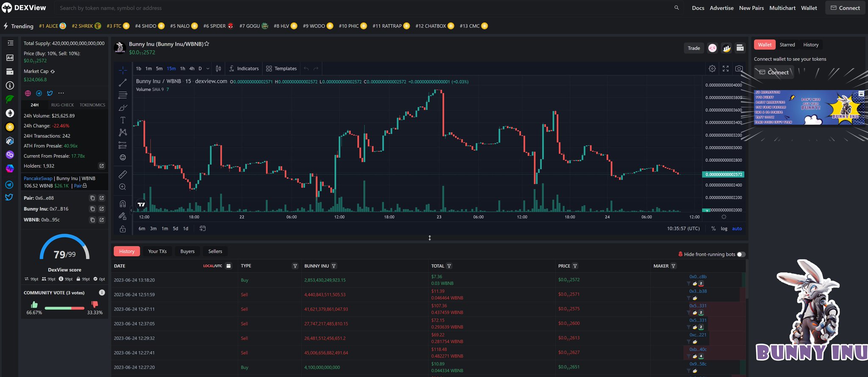Select the brush drawing tool
The height and width of the screenshot is (377, 868).
coord(122,108)
